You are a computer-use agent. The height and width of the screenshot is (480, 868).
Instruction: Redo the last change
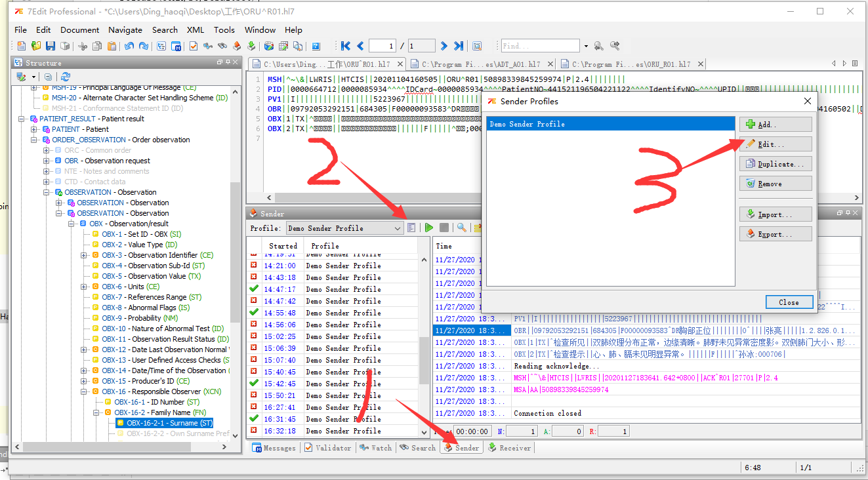(x=142, y=45)
